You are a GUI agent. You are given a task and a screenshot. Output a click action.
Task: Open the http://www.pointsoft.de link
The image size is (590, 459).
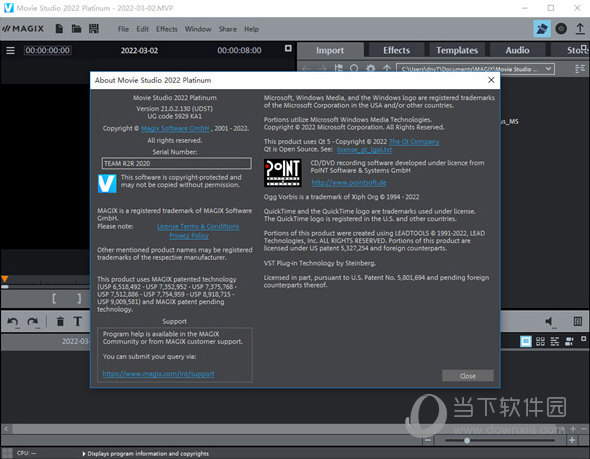pyautogui.click(x=349, y=183)
